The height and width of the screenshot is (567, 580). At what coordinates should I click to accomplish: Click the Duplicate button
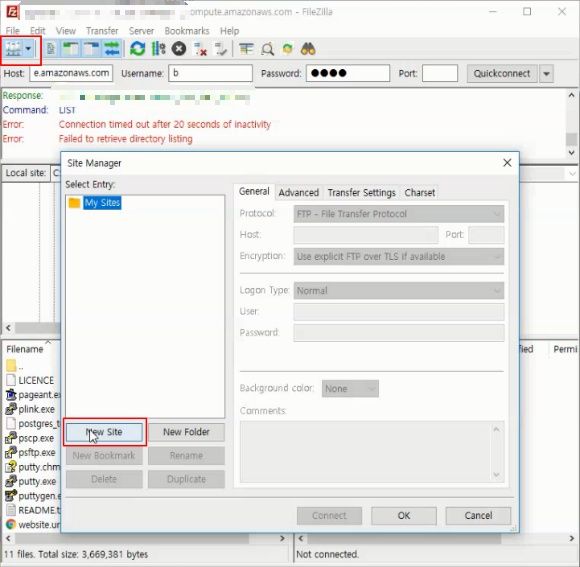pos(186,479)
